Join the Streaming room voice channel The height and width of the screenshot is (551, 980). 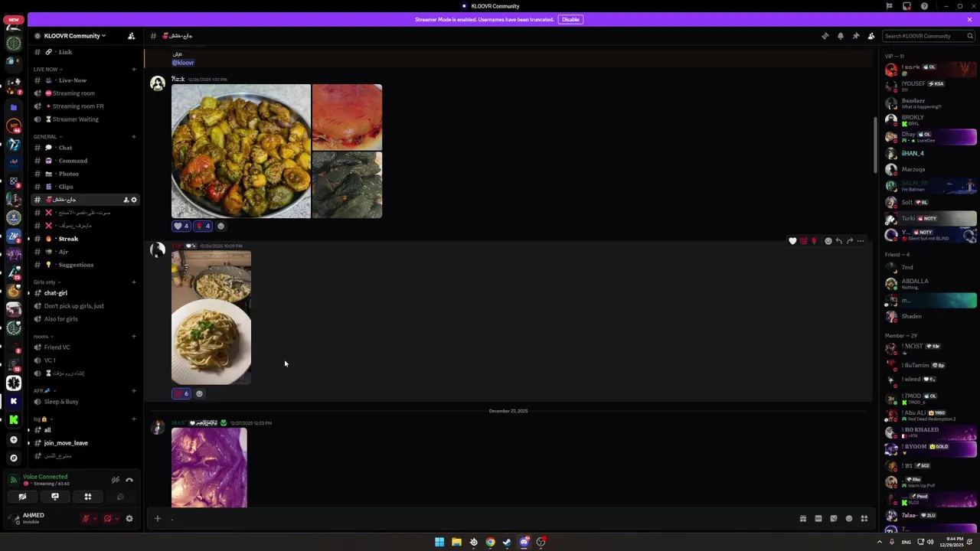pyautogui.click(x=84, y=93)
